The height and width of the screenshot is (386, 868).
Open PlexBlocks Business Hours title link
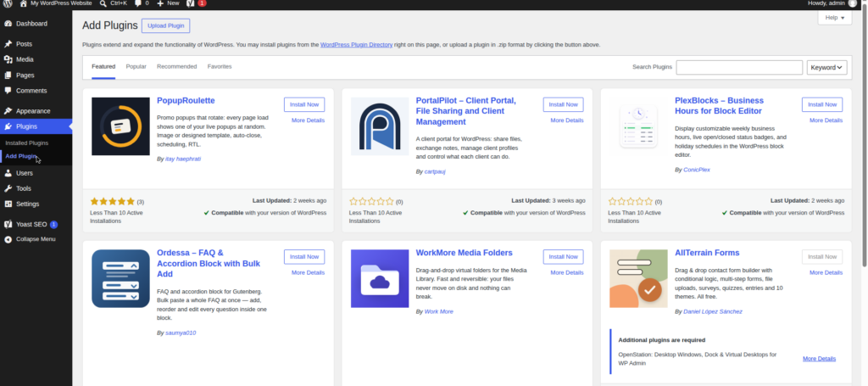(x=719, y=106)
